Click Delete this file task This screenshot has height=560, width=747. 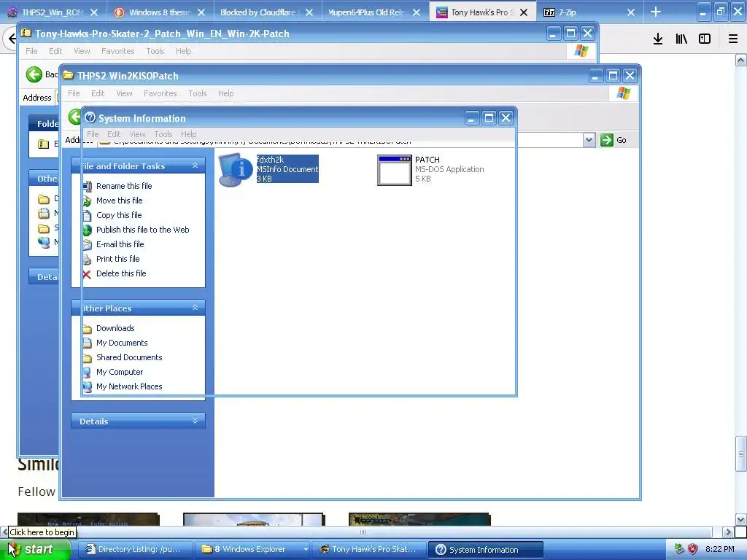[x=121, y=273]
